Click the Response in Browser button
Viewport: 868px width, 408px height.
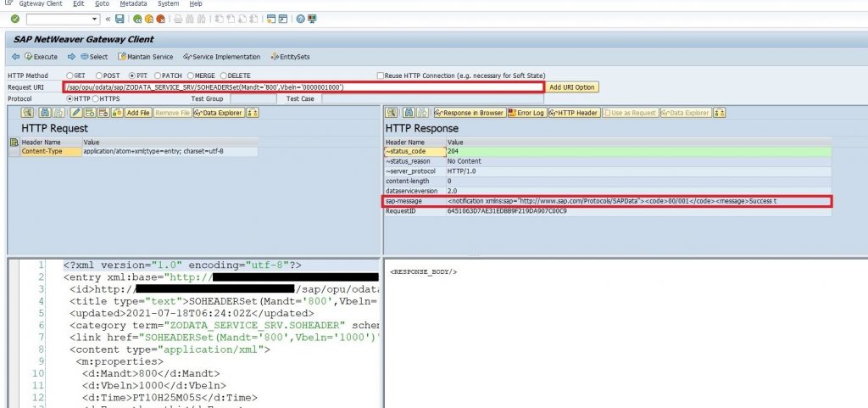tap(470, 113)
